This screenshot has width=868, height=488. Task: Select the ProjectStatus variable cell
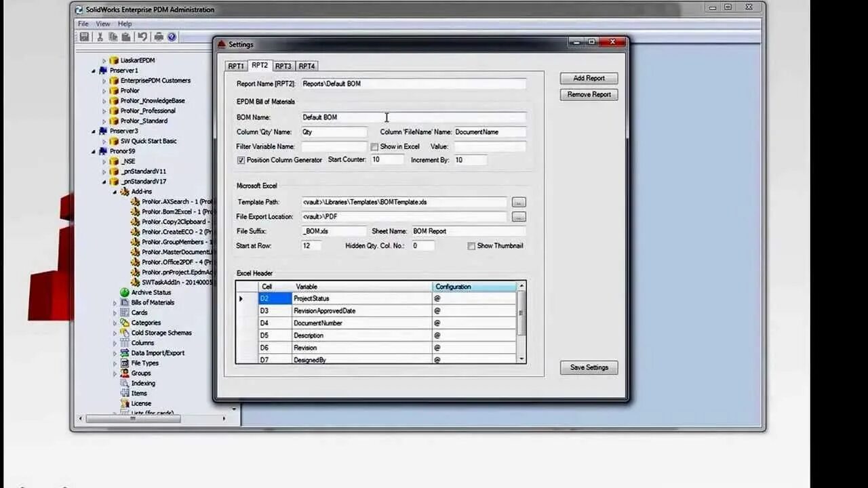click(361, 299)
